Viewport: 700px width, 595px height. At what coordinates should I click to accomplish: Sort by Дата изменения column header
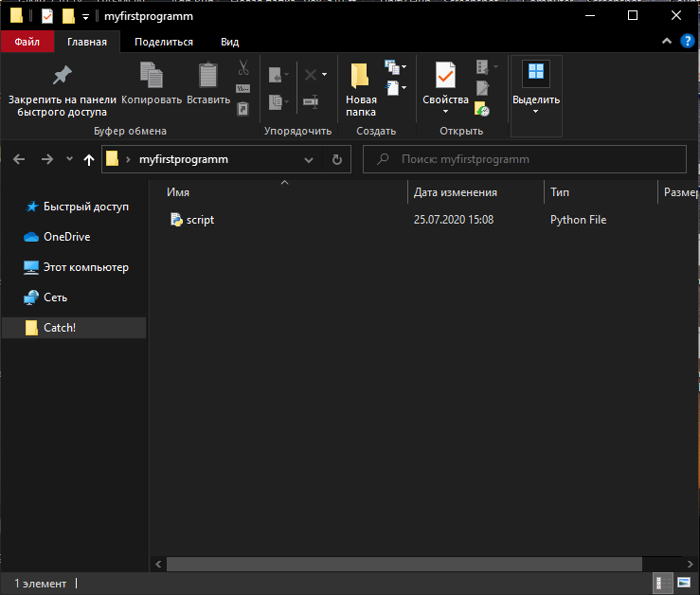coord(476,192)
